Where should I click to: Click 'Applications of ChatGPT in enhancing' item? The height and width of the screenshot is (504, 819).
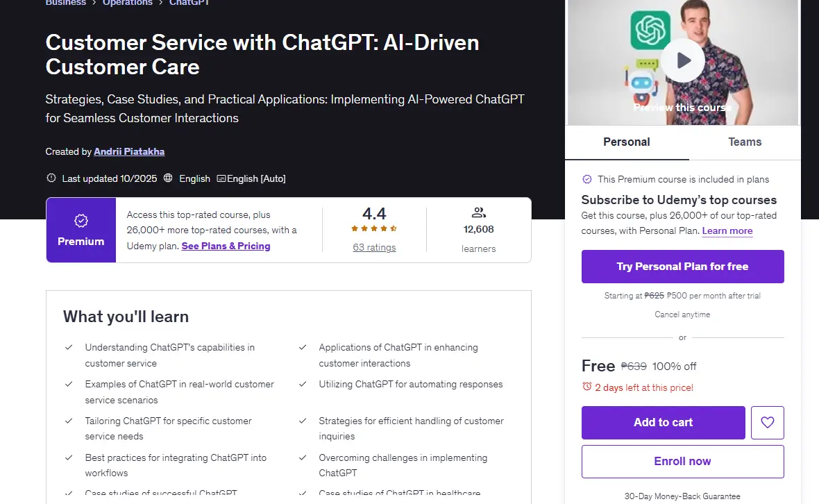pos(398,355)
